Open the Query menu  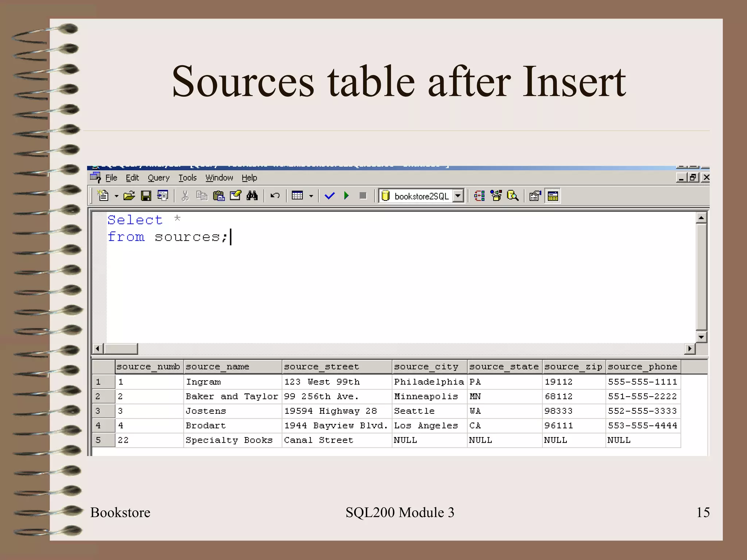click(x=158, y=178)
